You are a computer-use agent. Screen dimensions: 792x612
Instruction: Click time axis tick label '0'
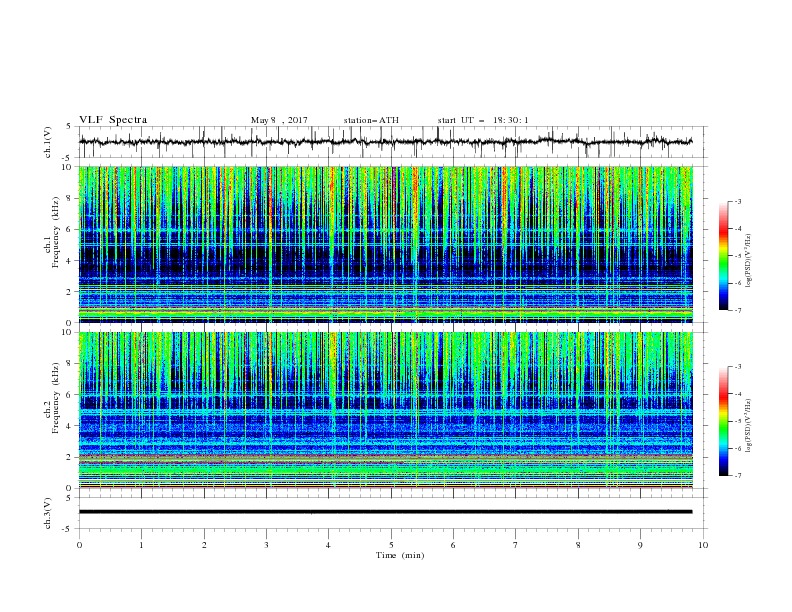coord(79,545)
